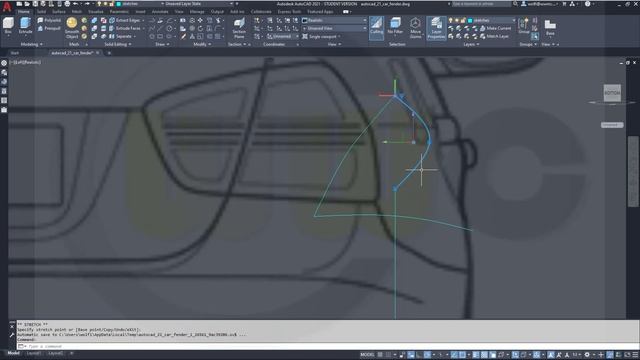The height and width of the screenshot is (360, 640).
Task: Switch to the Layout1 tab
Action: [x=34, y=353]
